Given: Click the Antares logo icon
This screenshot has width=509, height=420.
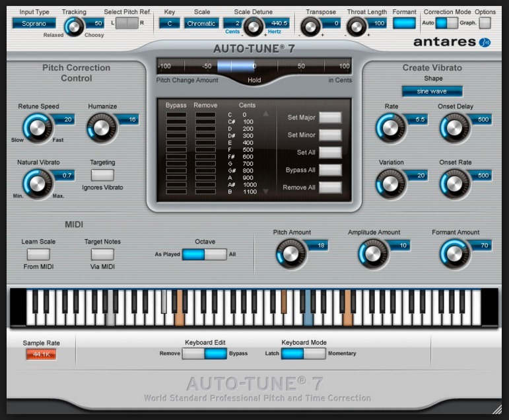Looking at the screenshot, I should click(485, 42).
